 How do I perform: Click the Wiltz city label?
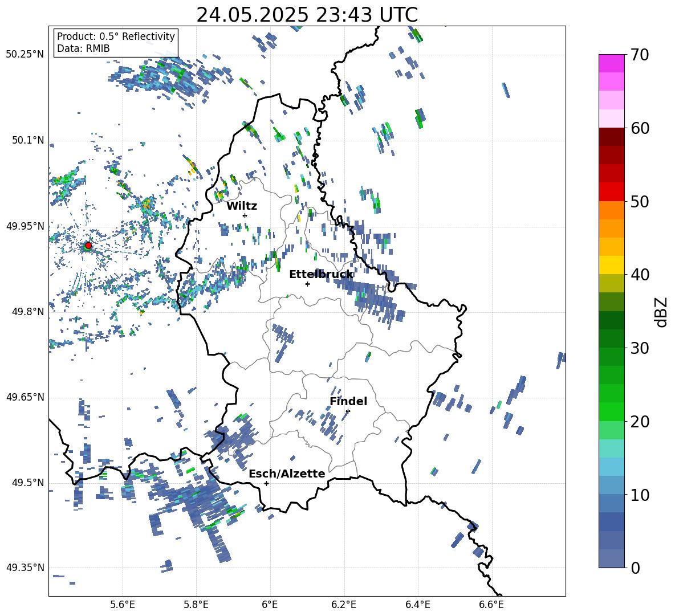coord(242,206)
